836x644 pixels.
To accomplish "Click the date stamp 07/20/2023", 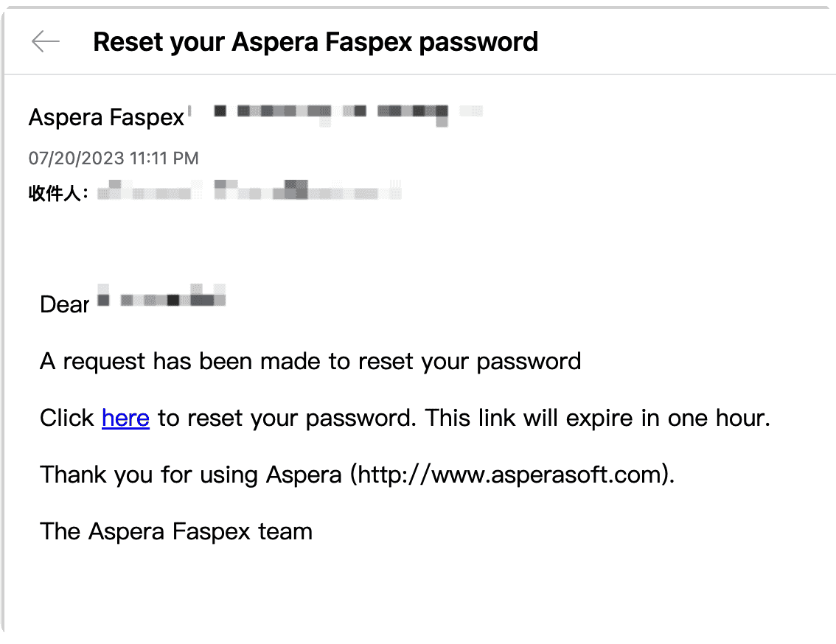I will click(x=74, y=158).
